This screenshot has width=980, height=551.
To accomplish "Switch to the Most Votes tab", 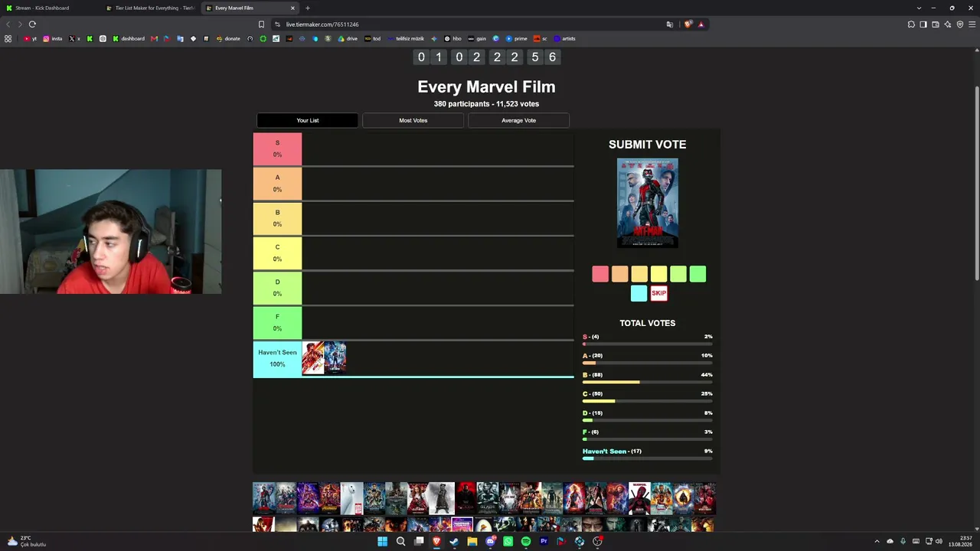I will (413, 120).
